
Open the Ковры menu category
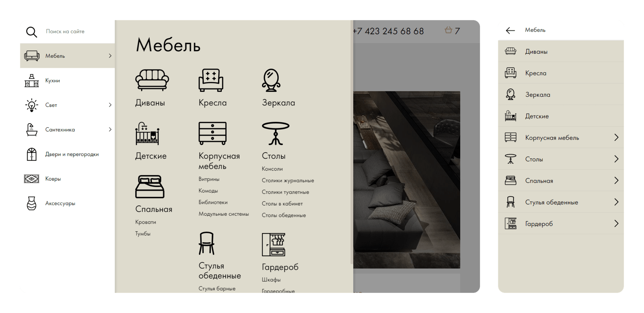tap(53, 179)
